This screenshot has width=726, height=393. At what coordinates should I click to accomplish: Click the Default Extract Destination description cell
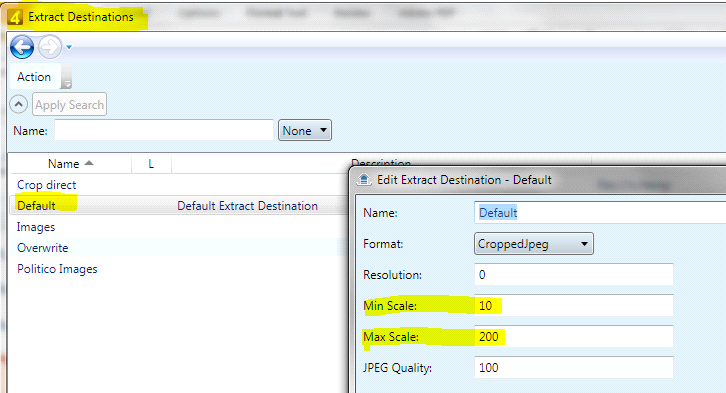click(x=247, y=206)
